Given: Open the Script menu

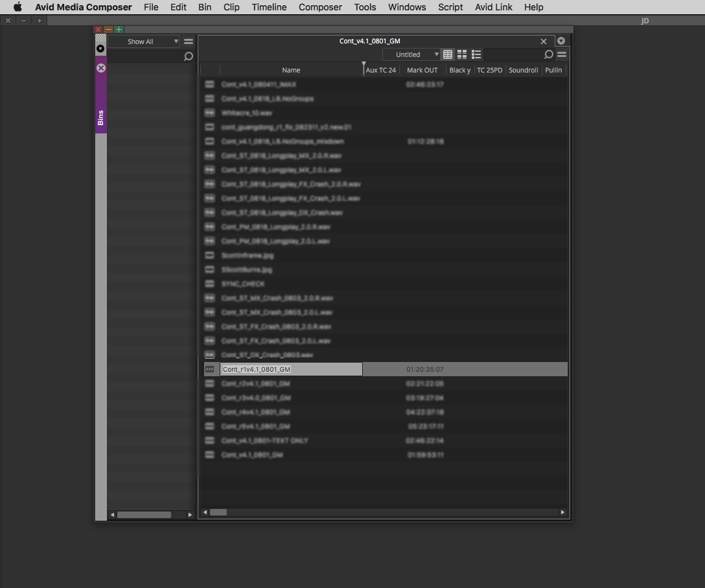Looking at the screenshot, I should click(x=450, y=7).
